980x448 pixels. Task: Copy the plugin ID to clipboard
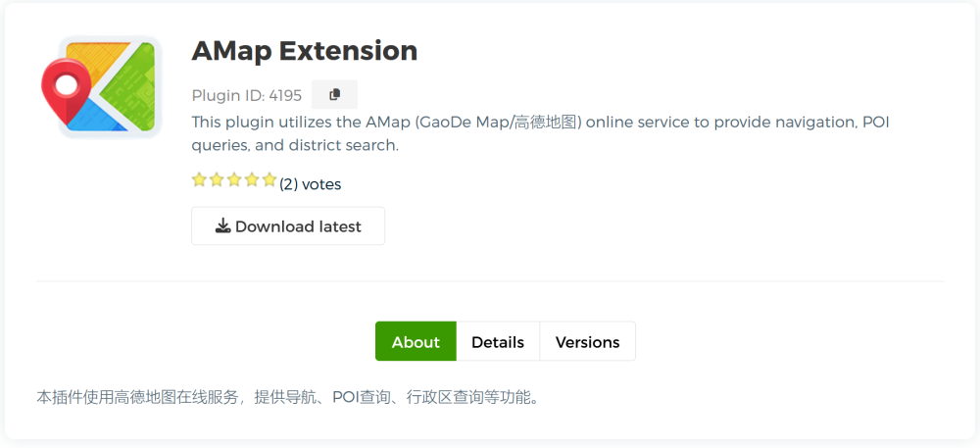point(334,95)
